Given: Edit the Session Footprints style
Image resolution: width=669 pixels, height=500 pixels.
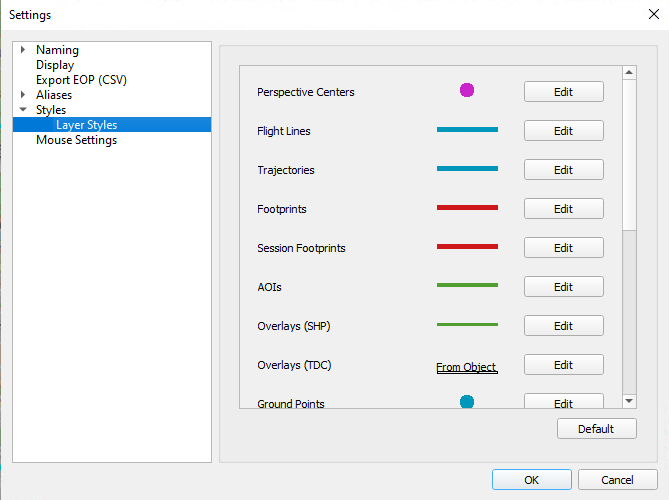Looking at the screenshot, I should point(563,248).
